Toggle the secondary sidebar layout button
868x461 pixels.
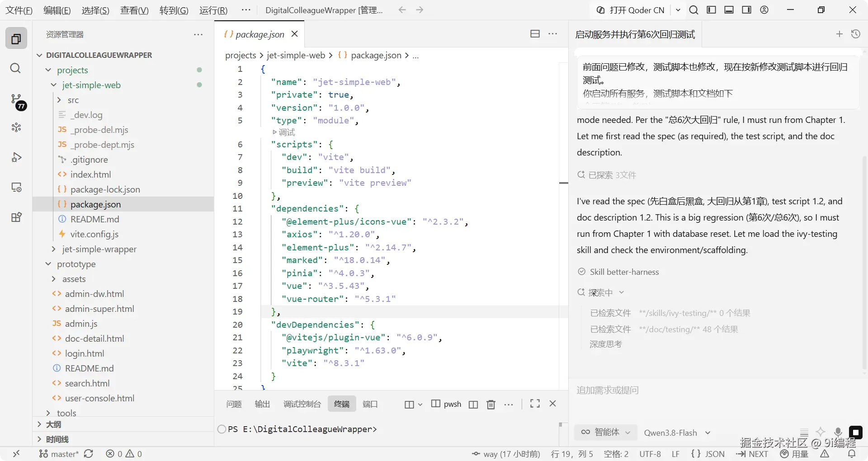pos(747,10)
